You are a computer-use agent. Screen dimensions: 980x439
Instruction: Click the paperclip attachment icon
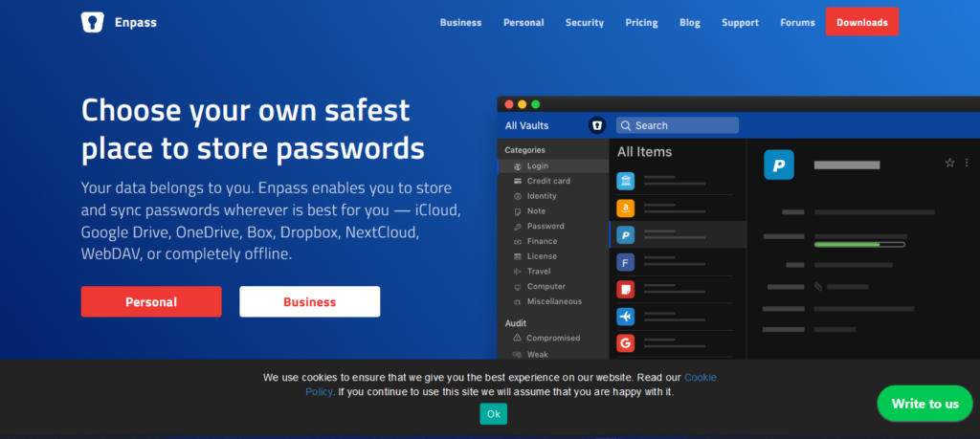tap(818, 287)
